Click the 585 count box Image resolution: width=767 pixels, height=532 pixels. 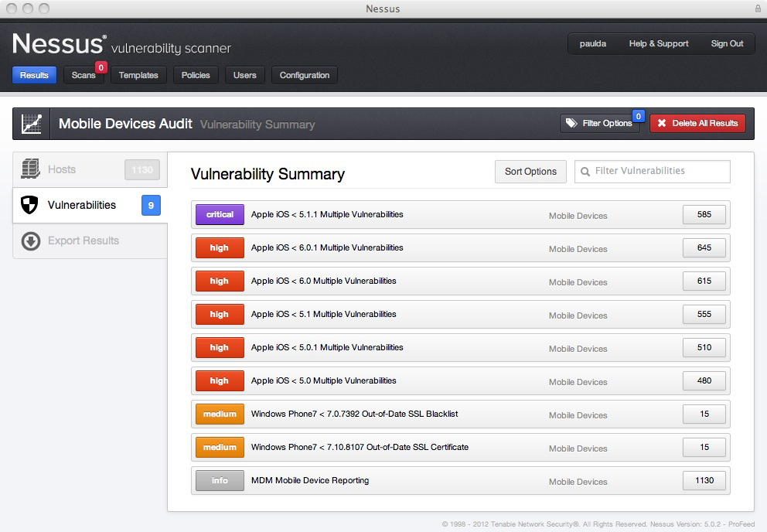(704, 214)
